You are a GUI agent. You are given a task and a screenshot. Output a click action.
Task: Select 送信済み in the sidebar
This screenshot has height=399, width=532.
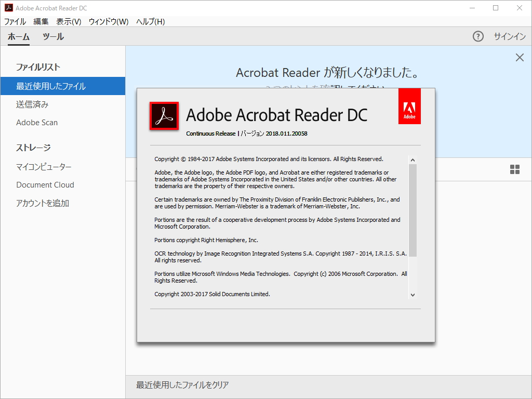(31, 103)
